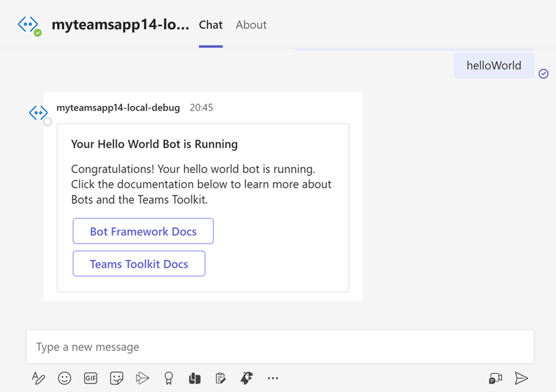
Task: Click the 20:45 message timestamp
Action: 202,108
